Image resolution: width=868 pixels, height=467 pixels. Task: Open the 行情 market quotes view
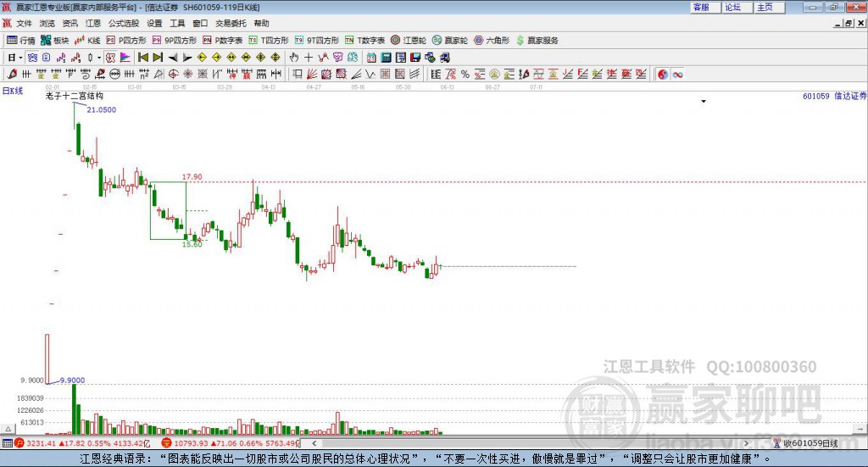click(x=21, y=41)
